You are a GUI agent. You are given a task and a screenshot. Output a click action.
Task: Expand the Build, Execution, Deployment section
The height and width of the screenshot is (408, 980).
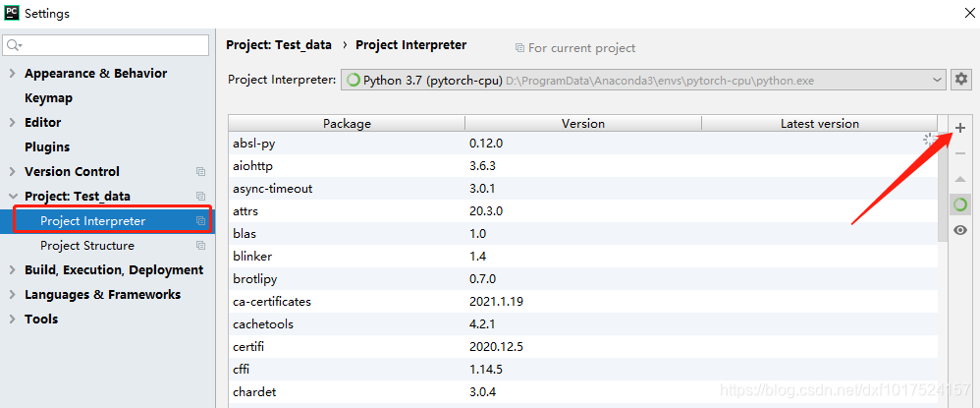[x=12, y=270]
